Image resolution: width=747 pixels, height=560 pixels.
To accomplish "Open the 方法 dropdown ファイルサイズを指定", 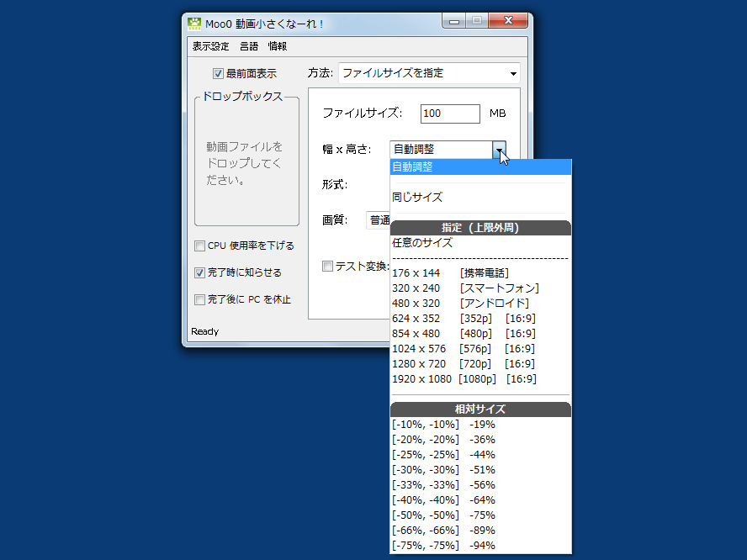I will tap(429, 73).
